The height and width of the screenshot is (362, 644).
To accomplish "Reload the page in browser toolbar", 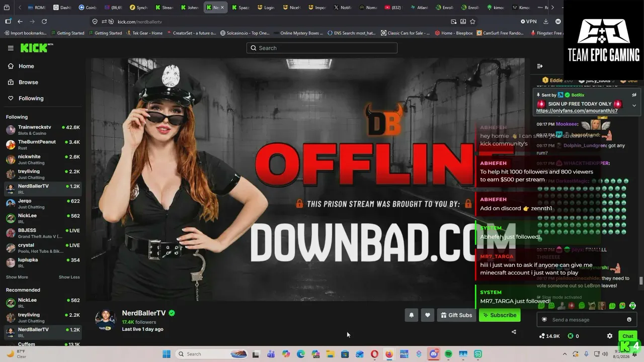I will (x=44, y=22).
